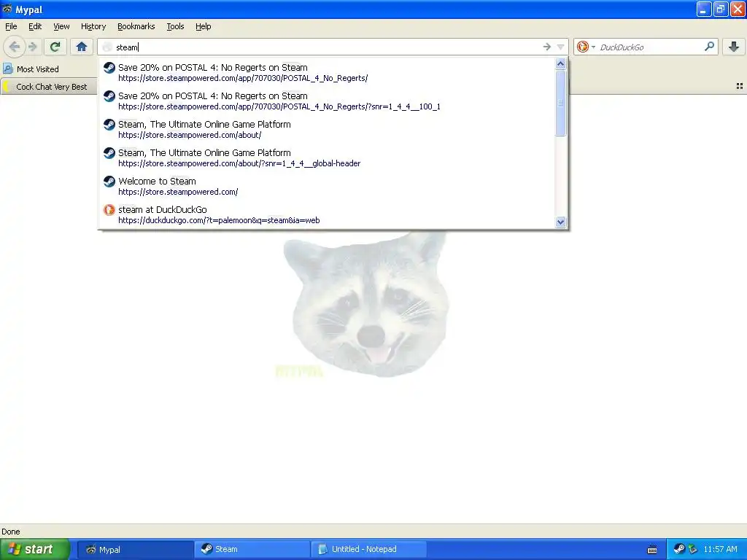
Task: Select the Cock Chat Very Best tab
Action: pyautogui.click(x=48, y=87)
